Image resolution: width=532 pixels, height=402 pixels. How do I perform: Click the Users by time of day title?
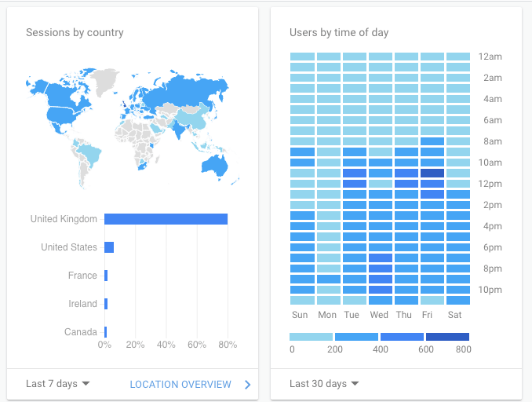[x=339, y=33]
